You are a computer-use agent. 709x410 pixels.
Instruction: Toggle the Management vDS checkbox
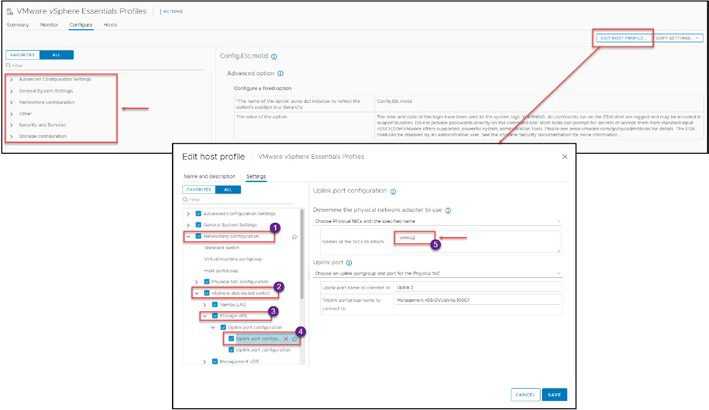[215, 362]
